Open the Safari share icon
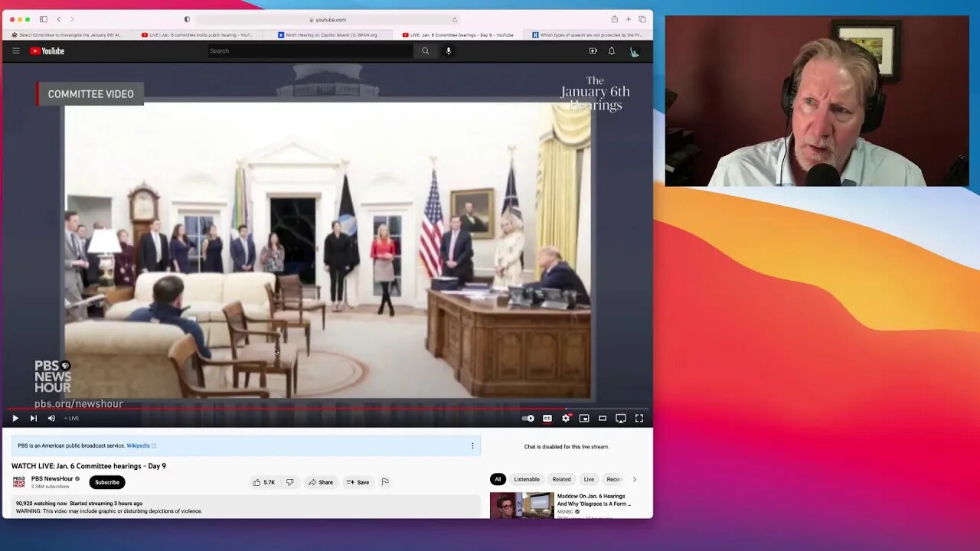The height and width of the screenshot is (551, 980). (614, 19)
